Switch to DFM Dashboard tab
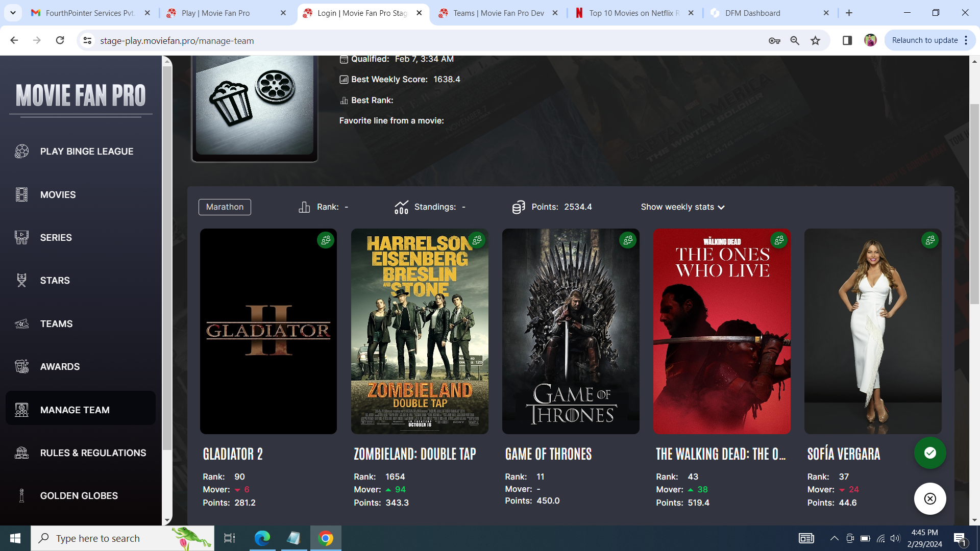The width and height of the screenshot is (980, 551). pyautogui.click(x=770, y=13)
